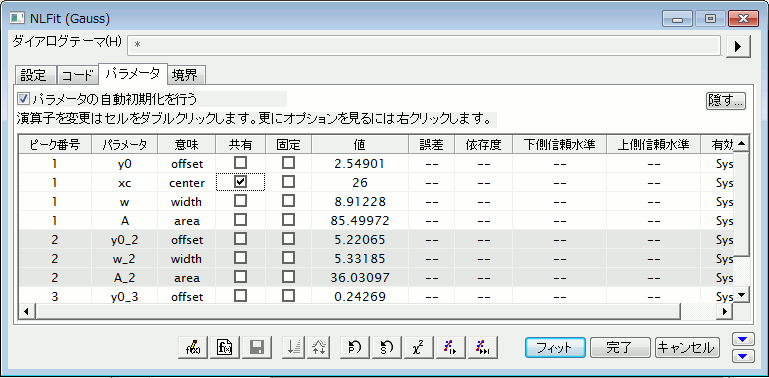Click the 誤差 column header
The width and height of the screenshot is (769, 378).
point(432,145)
